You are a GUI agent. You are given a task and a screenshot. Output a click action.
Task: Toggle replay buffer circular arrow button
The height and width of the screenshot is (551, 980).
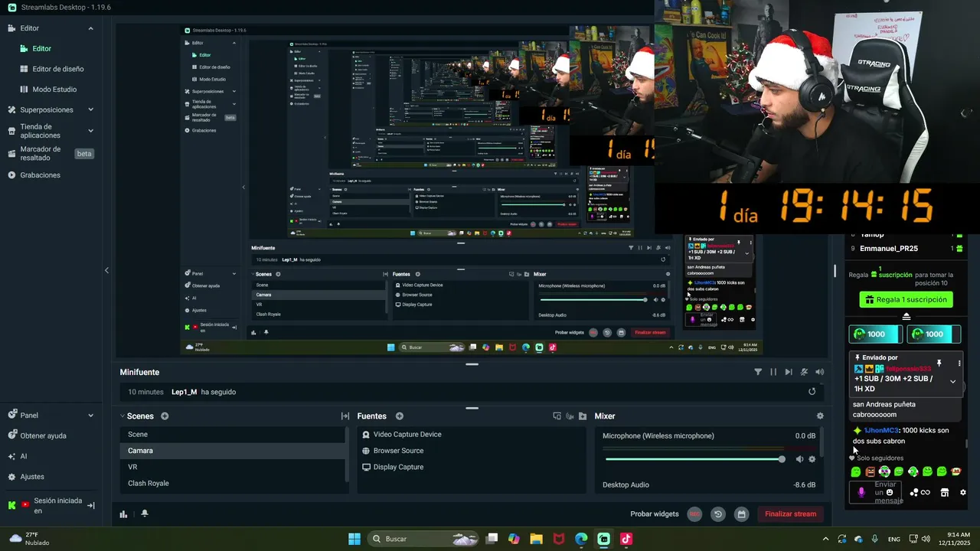717,514
